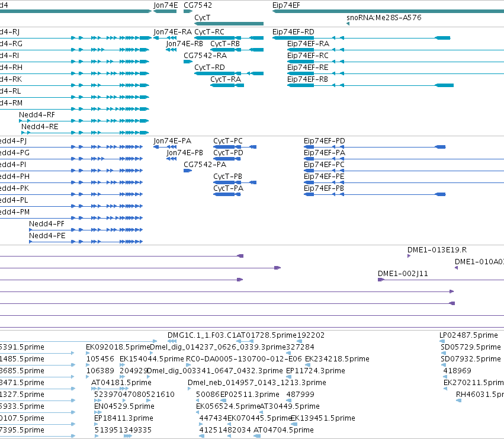Click the DME1-013E19.R feature label
Viewport: 504px width, 439px height.
point(437,250)
